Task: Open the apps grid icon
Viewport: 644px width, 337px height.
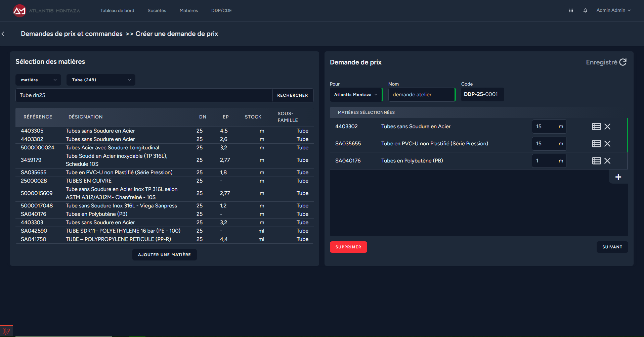Action: pyautogui.click(x=571, y=11)
